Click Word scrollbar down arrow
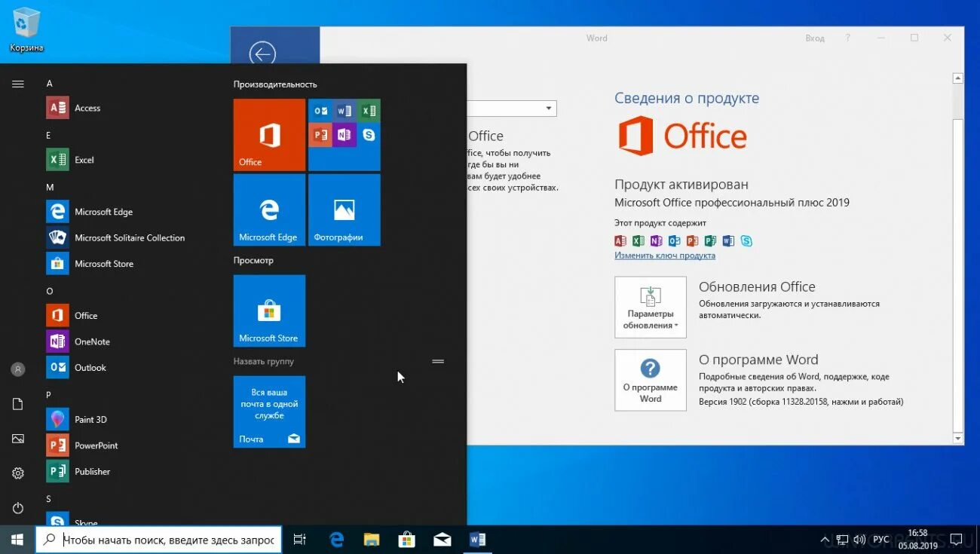Screen dimensions: 980x554 [958, 438]
